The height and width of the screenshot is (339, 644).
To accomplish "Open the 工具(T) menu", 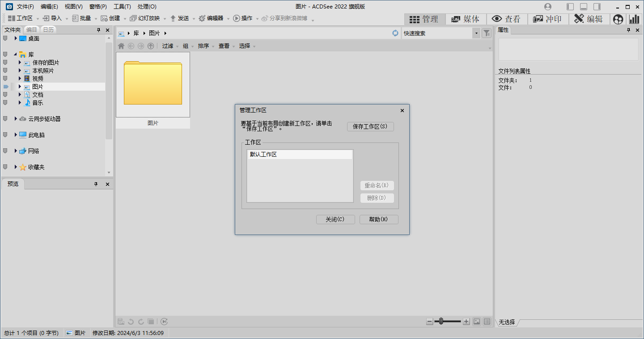I will tap(122, 7).
